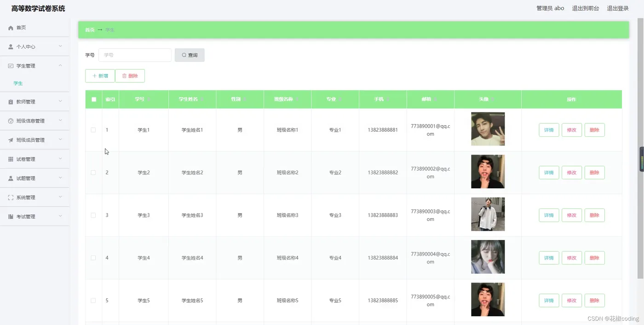Screen dimensions: 644x325
Task: Click 删除 in the 学生1 row
Action: (x=594, y=130)
